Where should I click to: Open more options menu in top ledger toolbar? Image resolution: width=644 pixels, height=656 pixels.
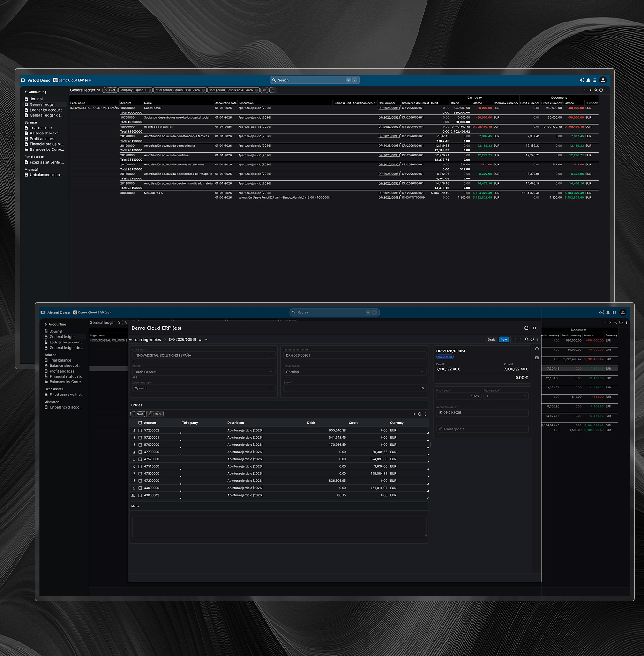pyautogui.click(x=607, y=90)
